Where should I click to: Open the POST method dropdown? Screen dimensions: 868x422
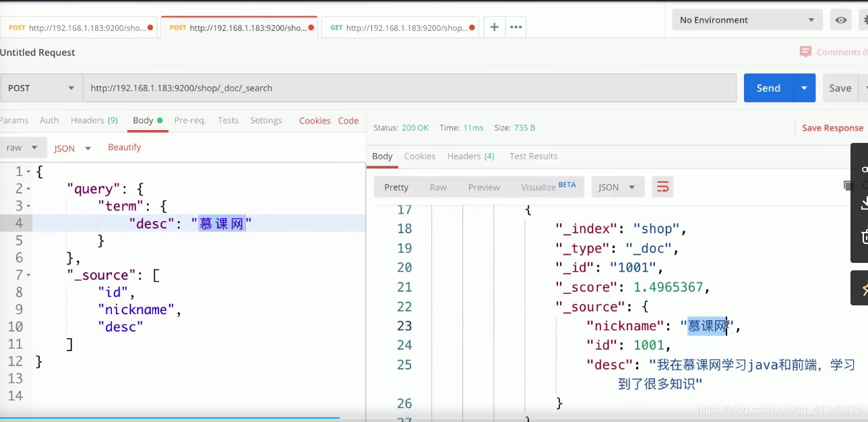(40, 88)
